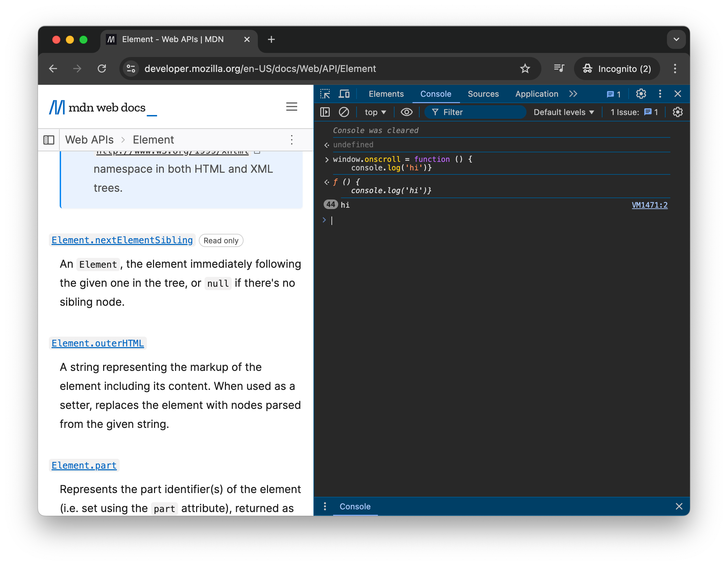Click the macOS yellow minimize window button
The image size is (728, 566).
click(70, 40)
